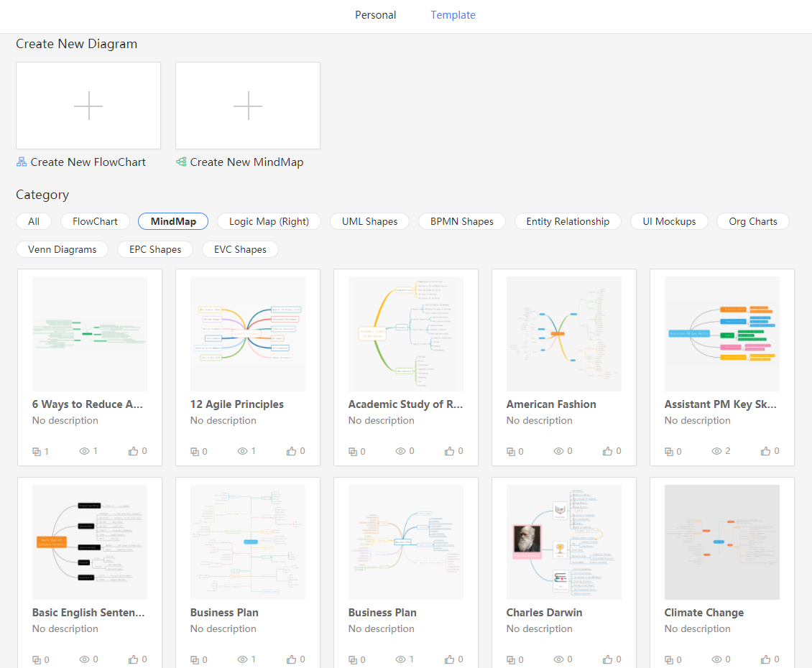Select EVC Shapes category
Screen dimensions: 812x668
tap(240, 249)
